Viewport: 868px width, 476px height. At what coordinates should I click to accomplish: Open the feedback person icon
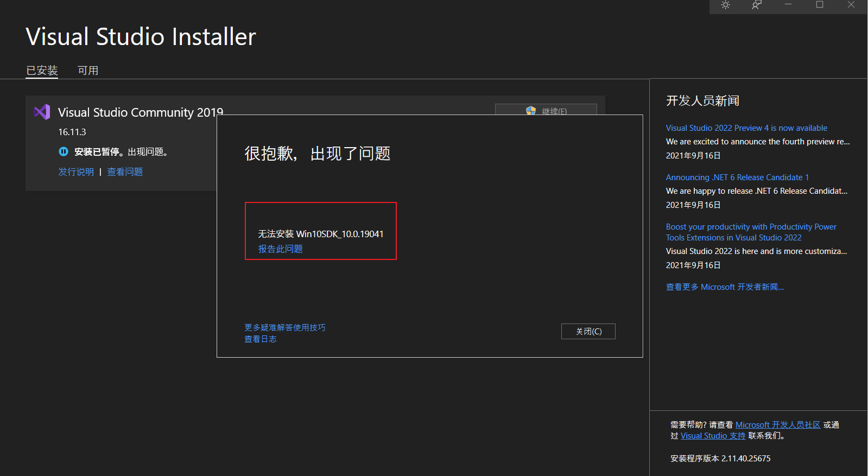pos(757,5)
